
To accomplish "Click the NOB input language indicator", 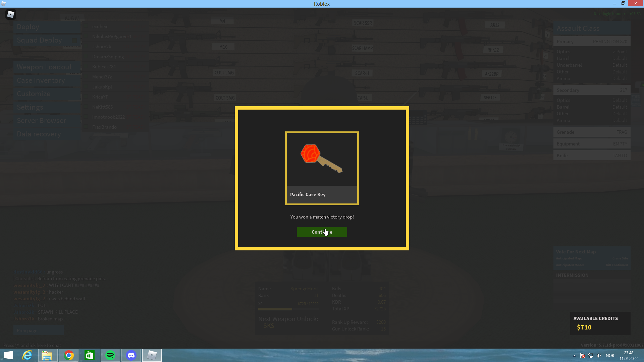I will pyautogui.click(x=610, y=356).
